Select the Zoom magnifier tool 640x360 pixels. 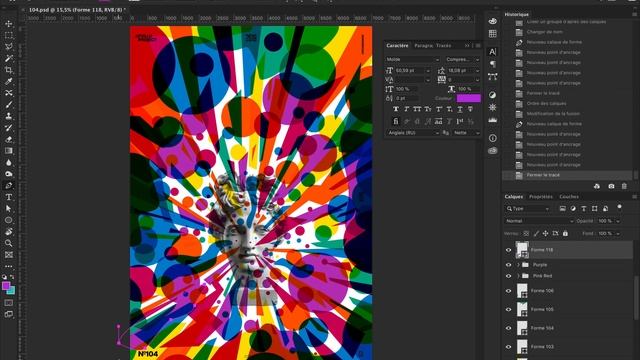click(9, 243)
